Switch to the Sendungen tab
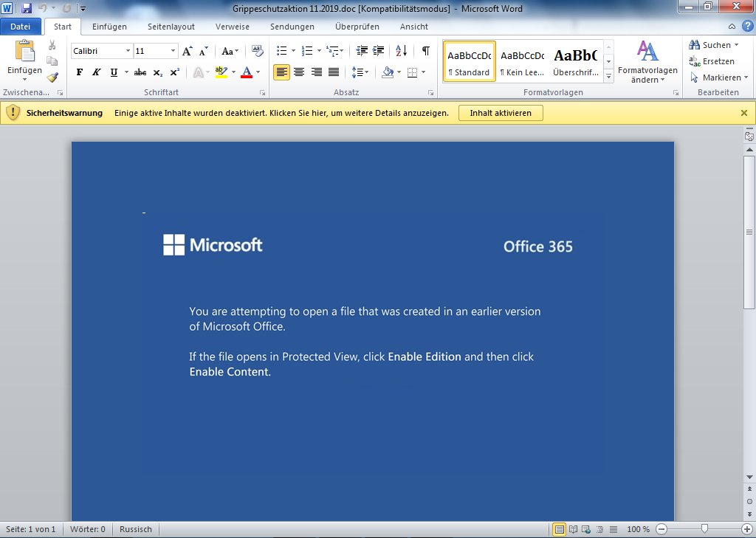 pyautogui.click(x=292, y=27)
